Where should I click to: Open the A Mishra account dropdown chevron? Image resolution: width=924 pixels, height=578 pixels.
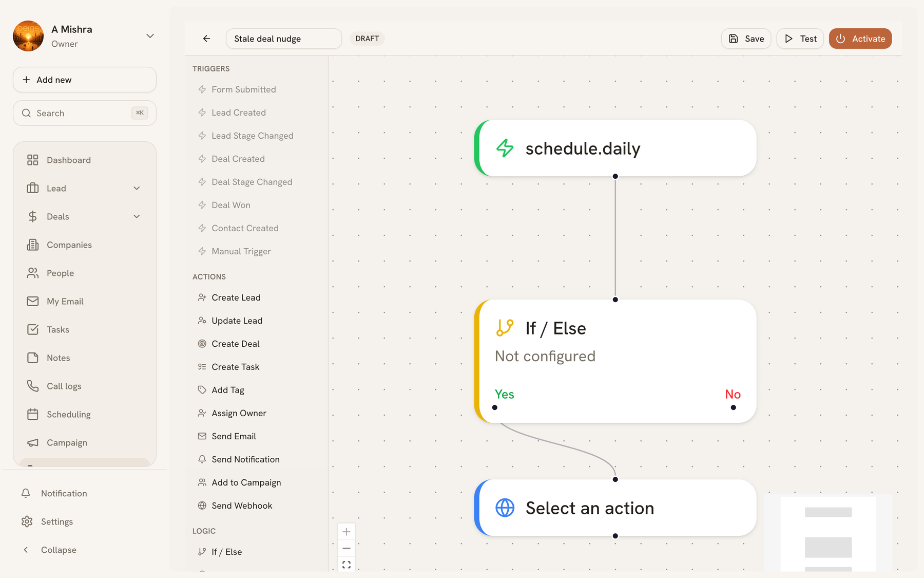pyautogui.click(x=150, y=36)
